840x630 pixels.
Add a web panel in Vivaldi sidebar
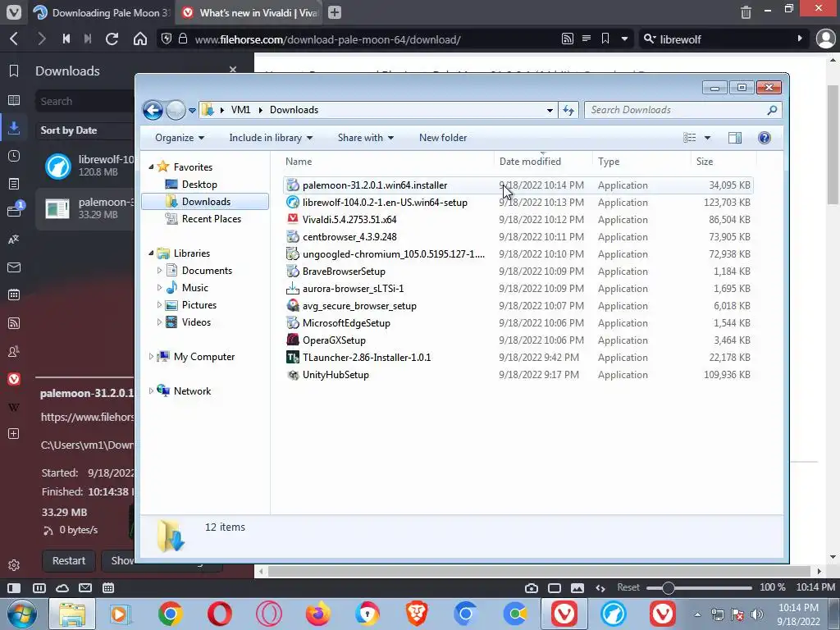(x=14, y=433)
